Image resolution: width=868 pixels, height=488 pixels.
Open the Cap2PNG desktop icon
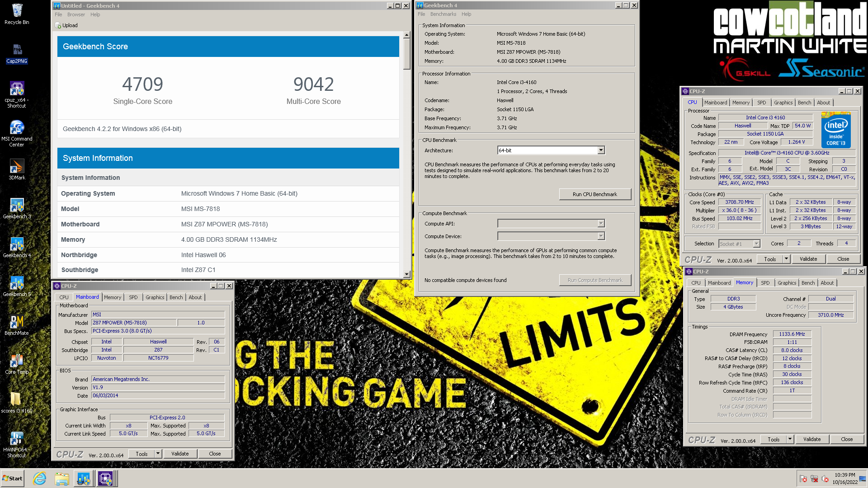click(17, 54)
